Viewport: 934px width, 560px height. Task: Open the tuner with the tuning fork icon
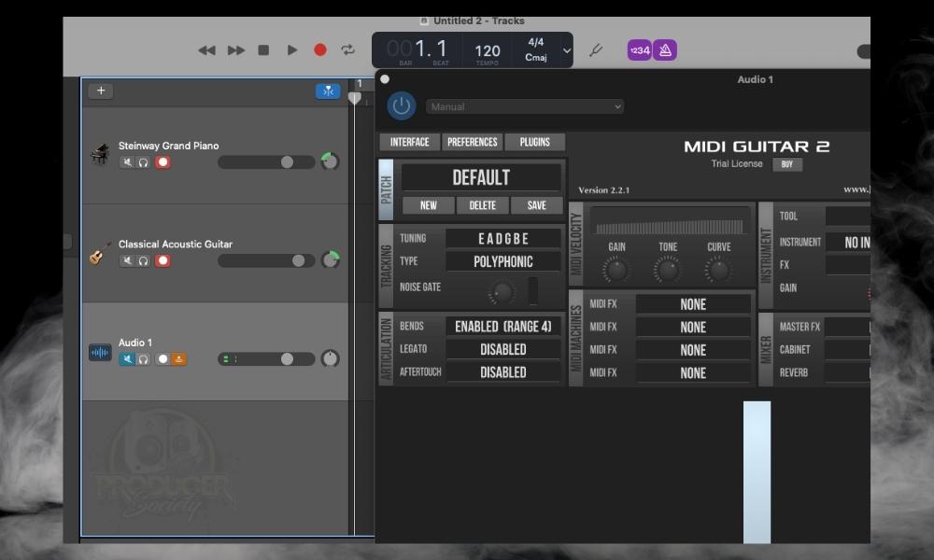(595, 50)
